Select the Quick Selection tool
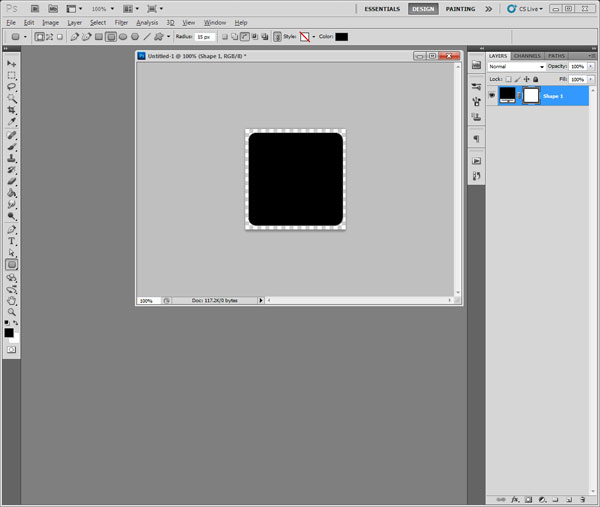Screen dimensions: 600x507 click(11, 98)
